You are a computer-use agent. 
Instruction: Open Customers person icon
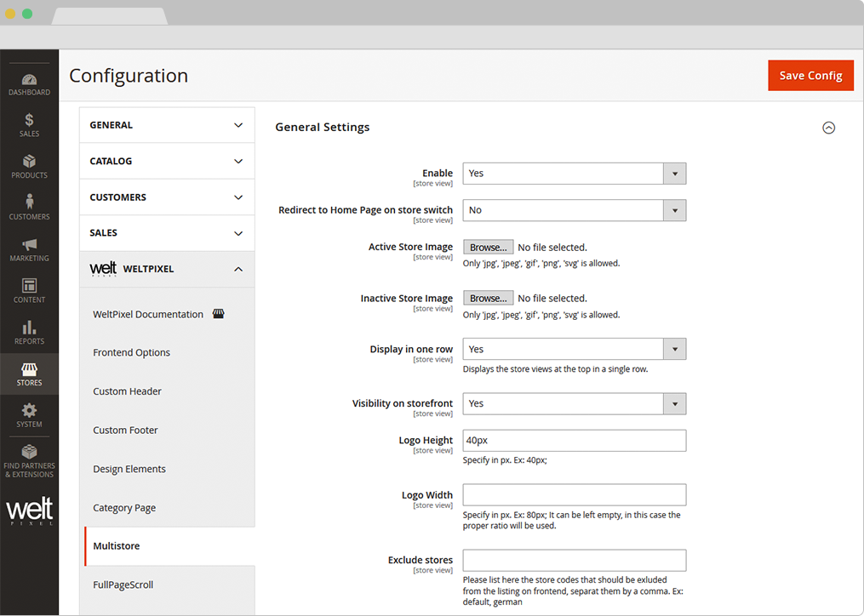(29, 207)
